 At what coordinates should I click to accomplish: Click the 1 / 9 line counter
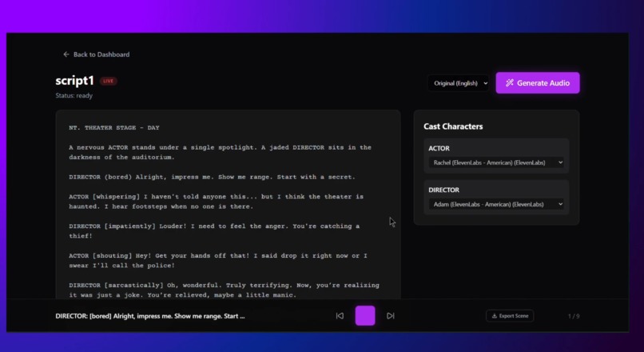point(574,316)
